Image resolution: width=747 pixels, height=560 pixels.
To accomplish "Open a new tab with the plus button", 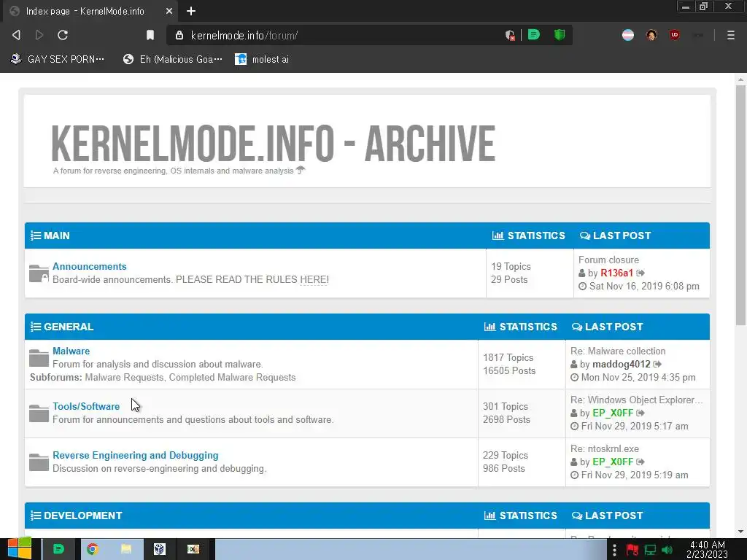I will [x=191, y=11].
